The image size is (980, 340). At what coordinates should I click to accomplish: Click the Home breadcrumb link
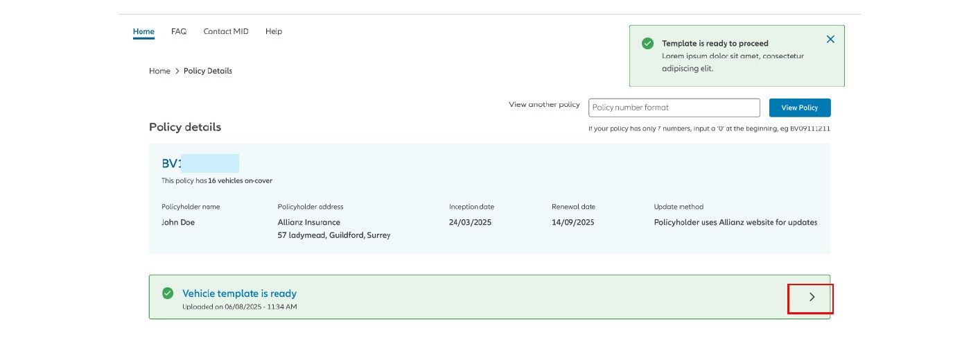click(x=159, y=71)
